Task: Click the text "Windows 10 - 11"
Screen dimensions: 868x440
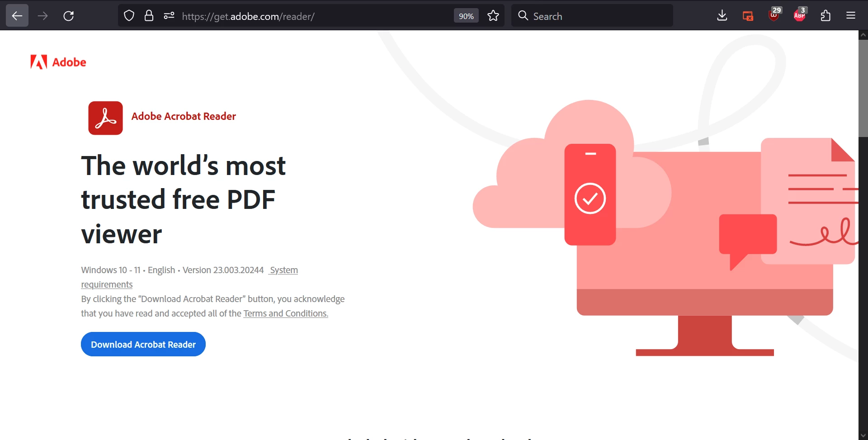Action: click(111, 270)
